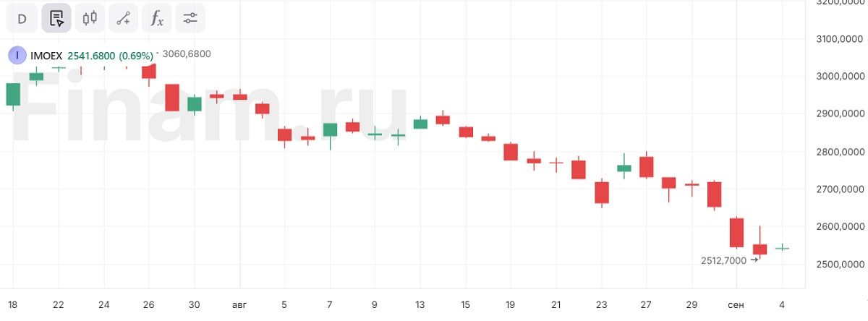Click the авг month label on time axis
This screenshot has width=868, height=321.
click(x=239, y=304)
